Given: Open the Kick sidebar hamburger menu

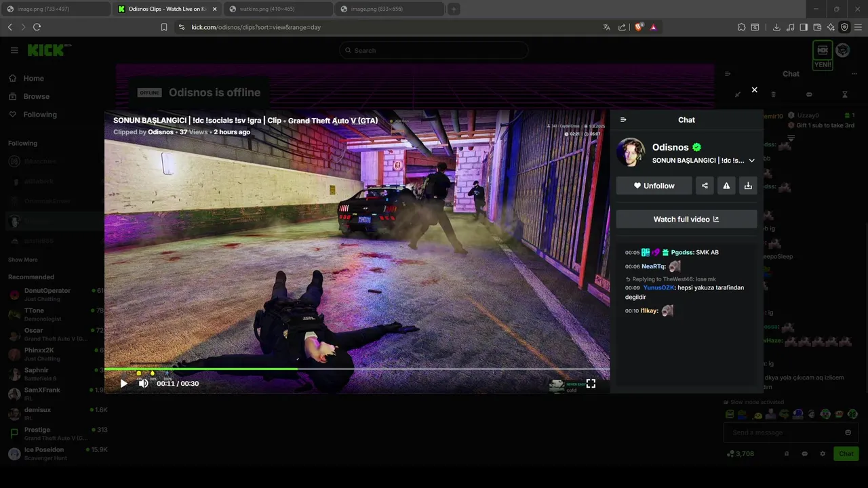Looking at the screenshot, I should [14, 50].
